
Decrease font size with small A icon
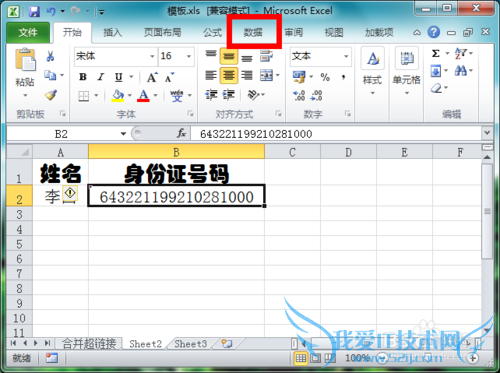170,77
